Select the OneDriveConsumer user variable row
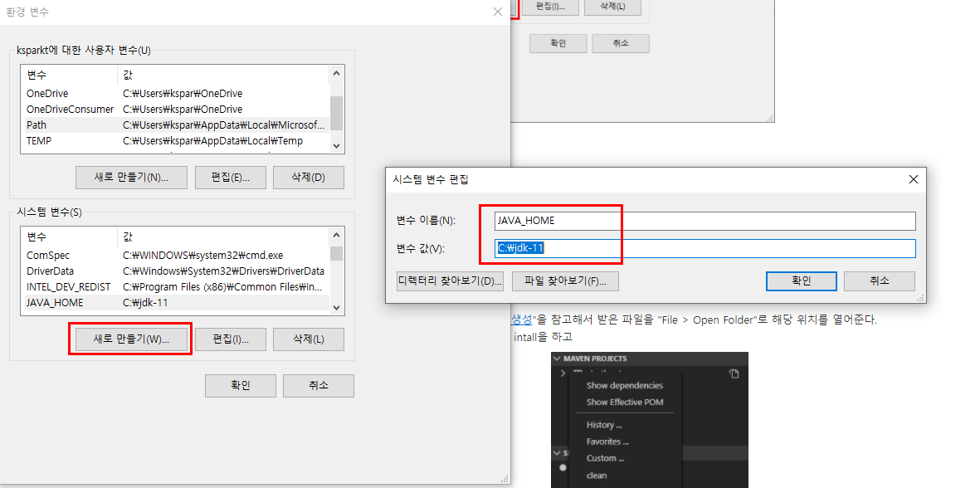Viewport: 980px width, 488px height. 175,110
